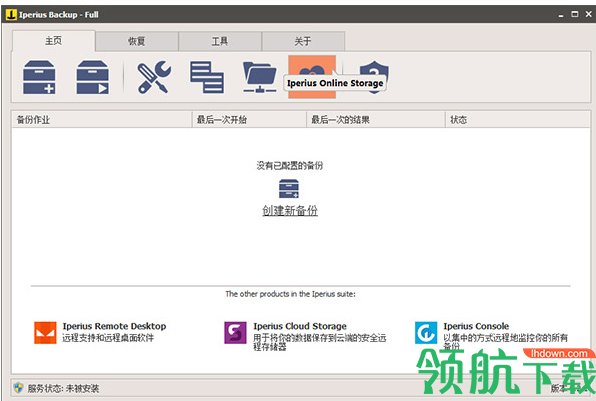Click the 远程支持和远程桌面软件 description
This screenshot has width=596, height=401.
[x=108, y=338]
